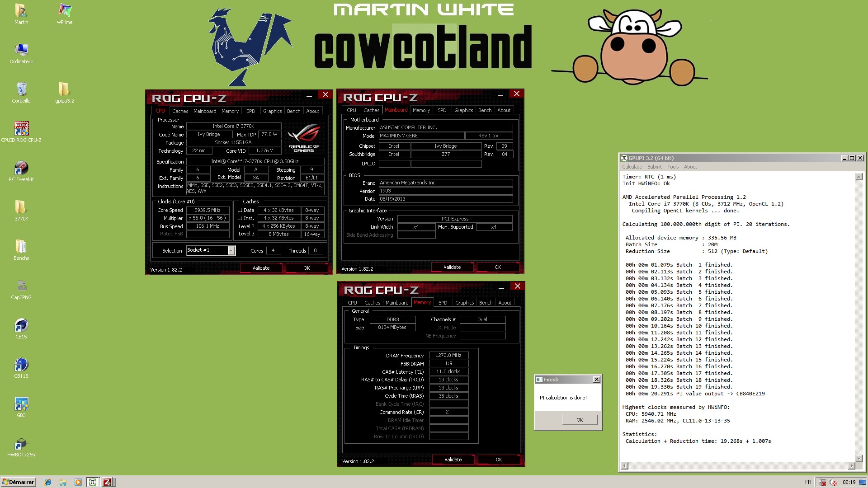The width and height of the screenshot is (868, 488).
Task: Click GPUPI horizontal scrollbar right arrow
Action: (852, 466)
